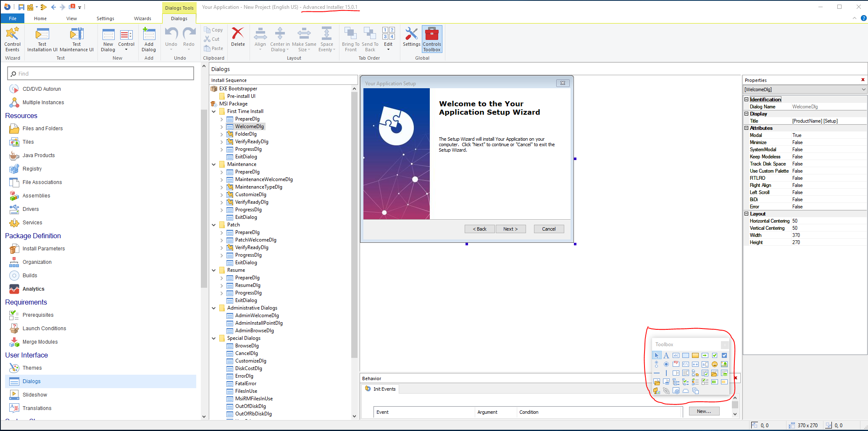This screenshot has height=431, width=868.
Task: Click Test Installation UI ribbon button
Action: 42,39
